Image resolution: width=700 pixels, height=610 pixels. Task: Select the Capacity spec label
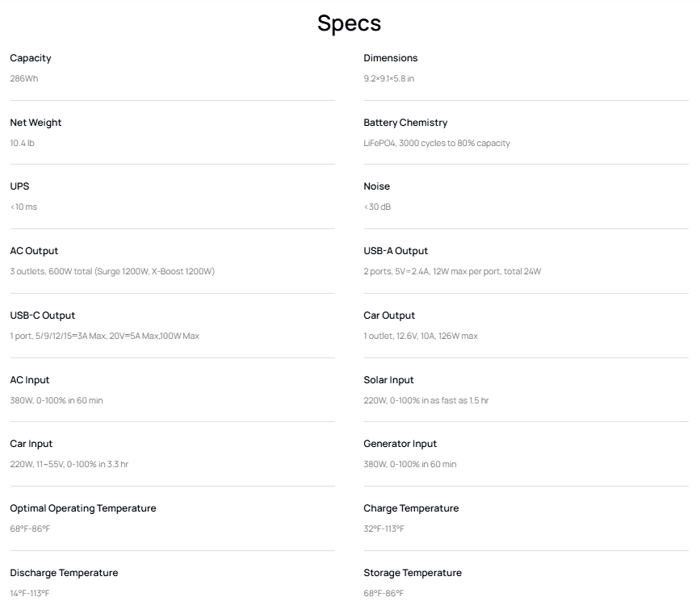pos(31,58)
